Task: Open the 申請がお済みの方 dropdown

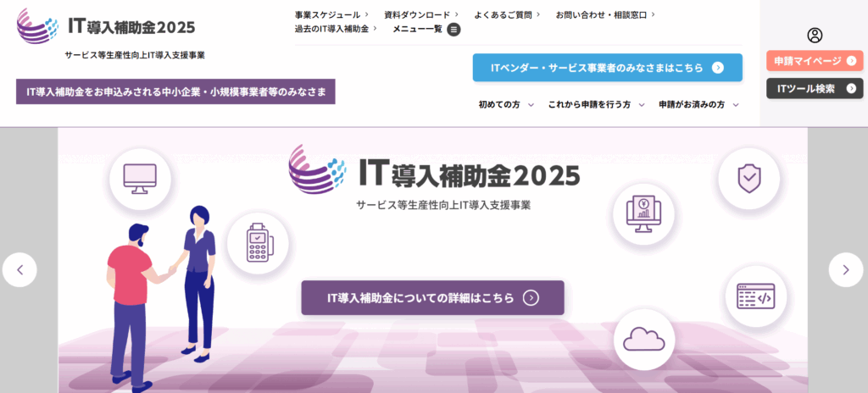Action: [698, 104]
